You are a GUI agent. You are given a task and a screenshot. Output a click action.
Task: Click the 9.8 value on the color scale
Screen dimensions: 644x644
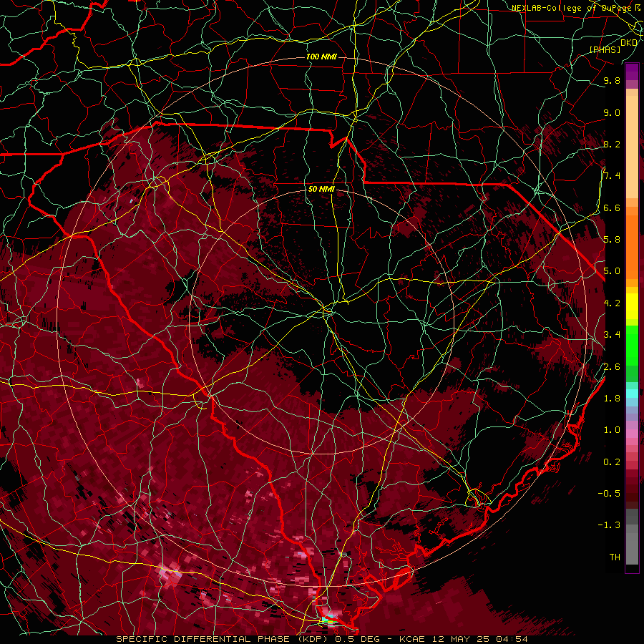click(x=612, y=81)
